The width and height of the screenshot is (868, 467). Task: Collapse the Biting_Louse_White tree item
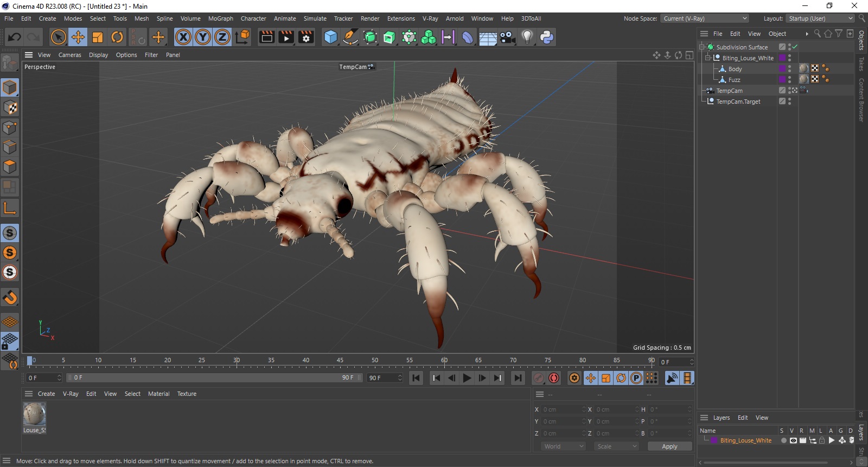tap(708, 58)
